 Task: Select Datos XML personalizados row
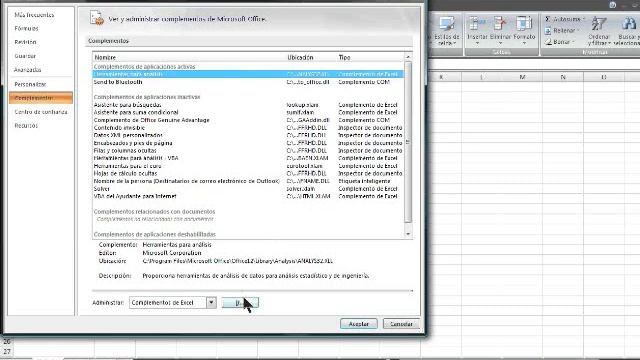[248, 135]
